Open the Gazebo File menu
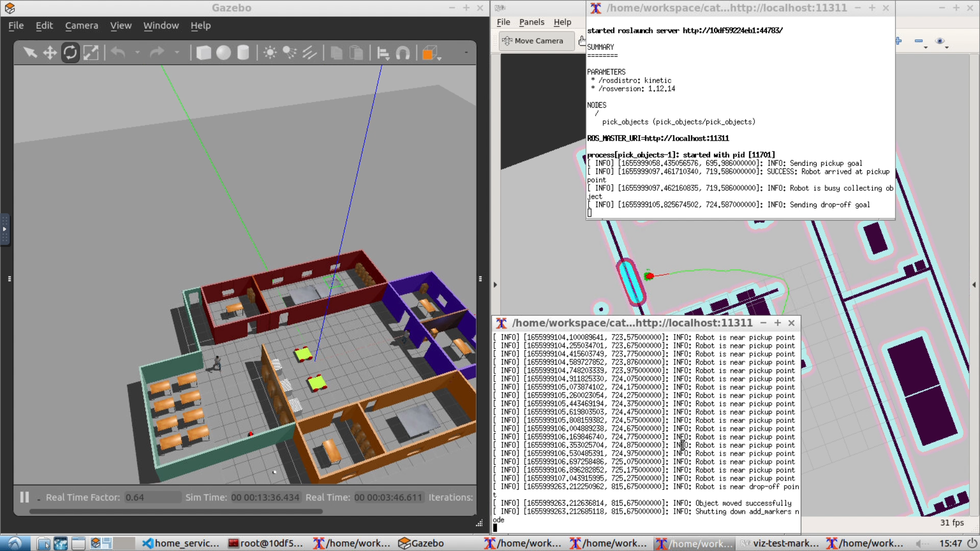The image size is (980, 551). [16, 26]
